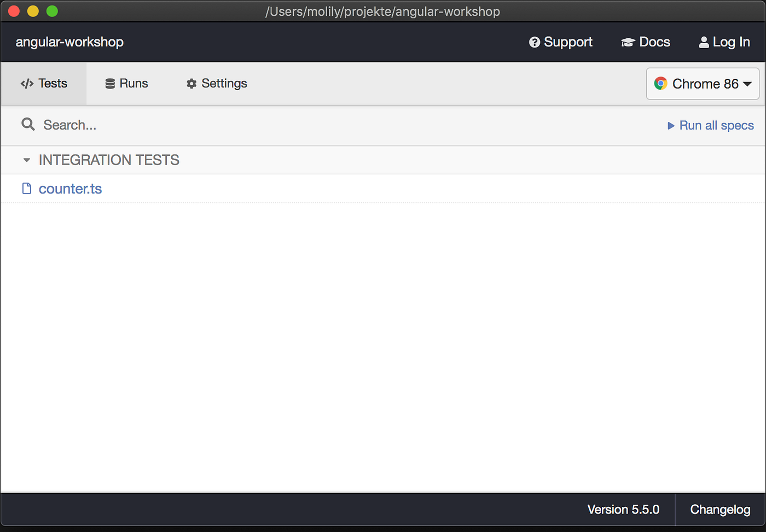
Task: Open the counter.ts spec file
Action: [70, 188]
